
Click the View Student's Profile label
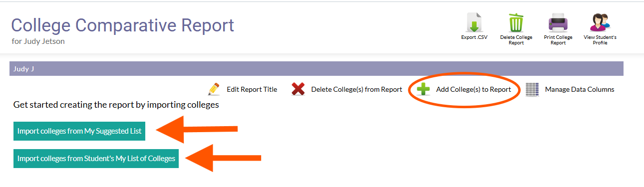pos(600,40)
